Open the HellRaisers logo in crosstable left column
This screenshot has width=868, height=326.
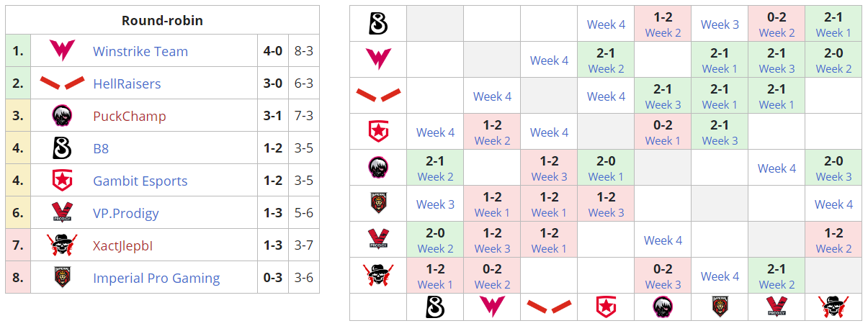(378, 96)
